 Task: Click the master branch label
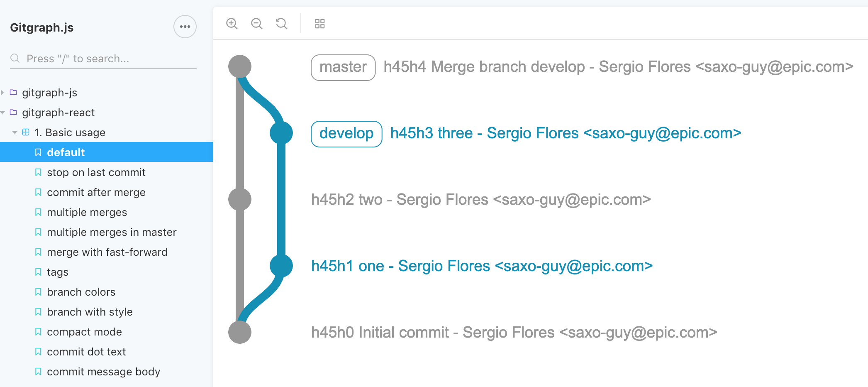coord(343,67)
